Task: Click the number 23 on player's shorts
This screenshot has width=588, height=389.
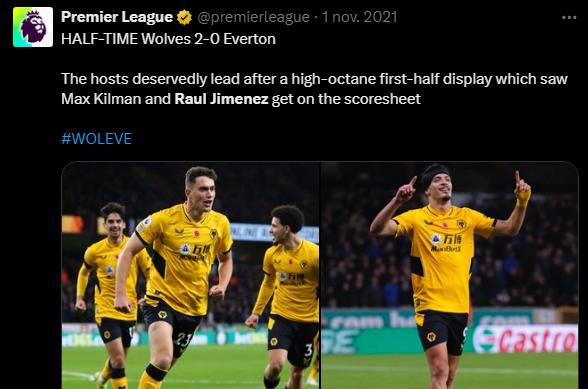Action: 184,339
